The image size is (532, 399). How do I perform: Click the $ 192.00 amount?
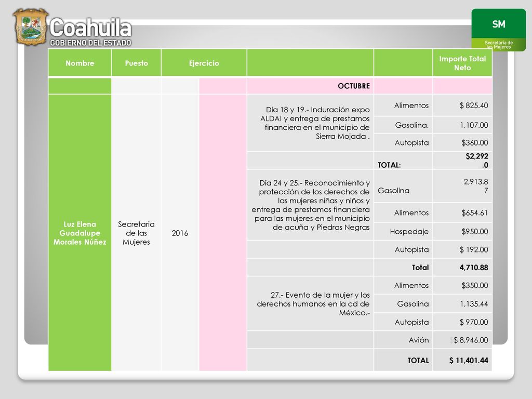tap(474, 250)
